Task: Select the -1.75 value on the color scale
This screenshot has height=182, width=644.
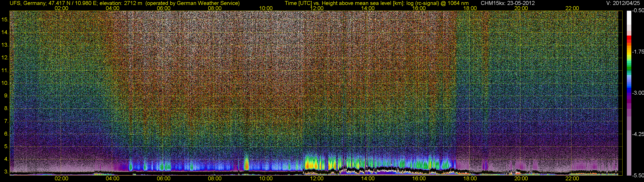Action: pyautogui.click(x=638, y=52)
